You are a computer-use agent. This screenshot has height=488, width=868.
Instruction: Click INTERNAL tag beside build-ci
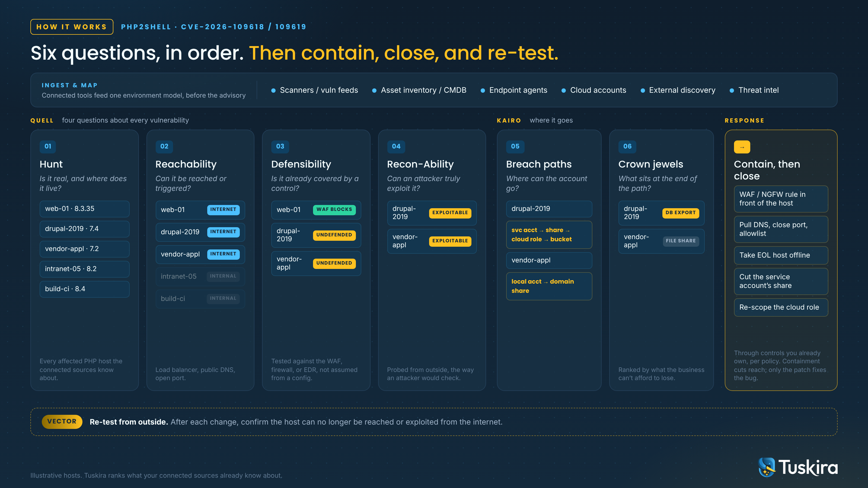tap(223, 298)
